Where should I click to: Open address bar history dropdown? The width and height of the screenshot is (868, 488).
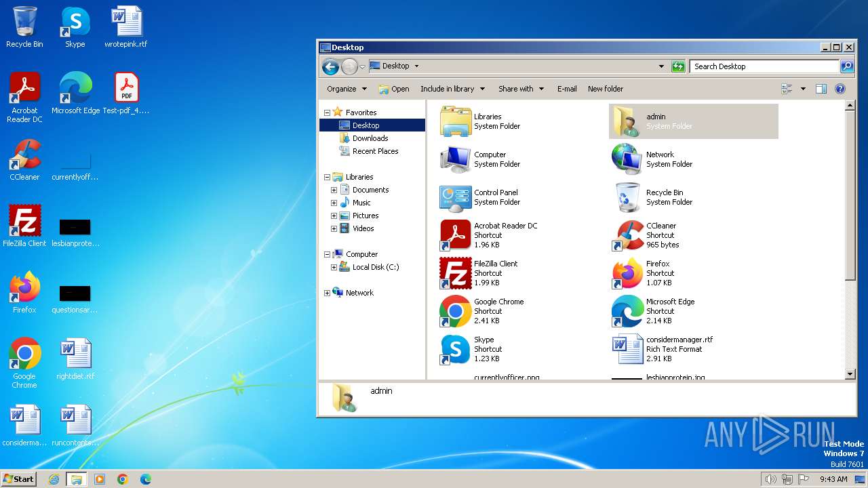661,66
